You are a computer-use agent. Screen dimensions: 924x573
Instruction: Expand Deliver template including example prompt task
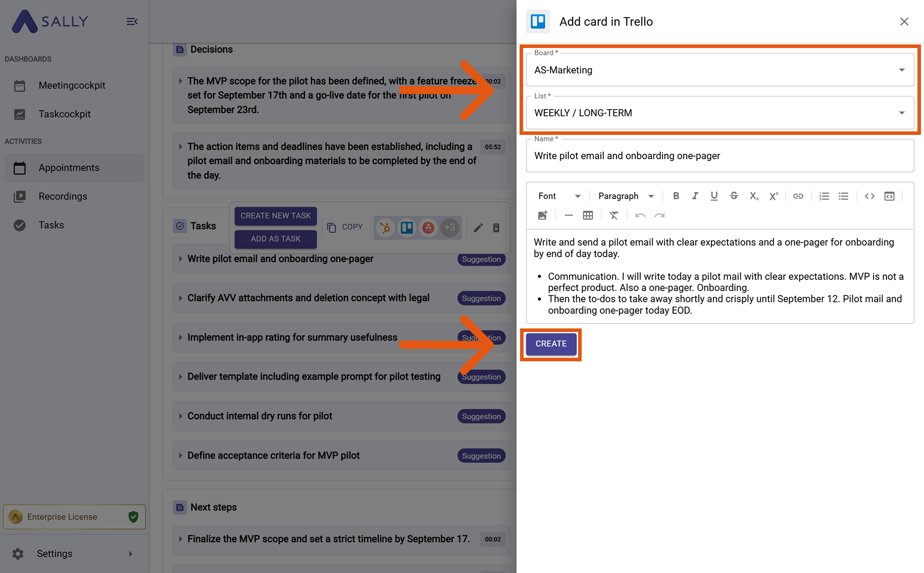point(180,377)
